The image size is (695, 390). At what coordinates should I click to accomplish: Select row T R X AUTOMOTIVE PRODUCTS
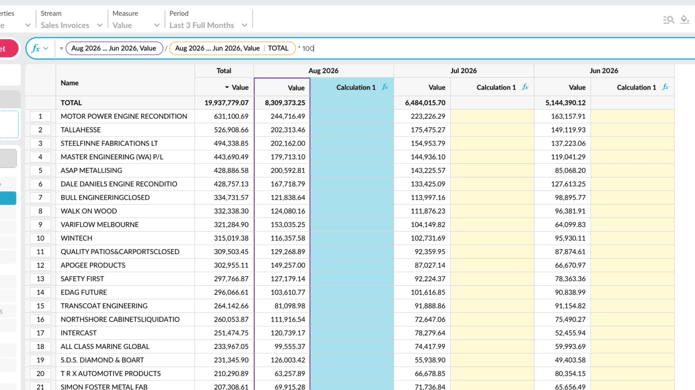(110, 373)
